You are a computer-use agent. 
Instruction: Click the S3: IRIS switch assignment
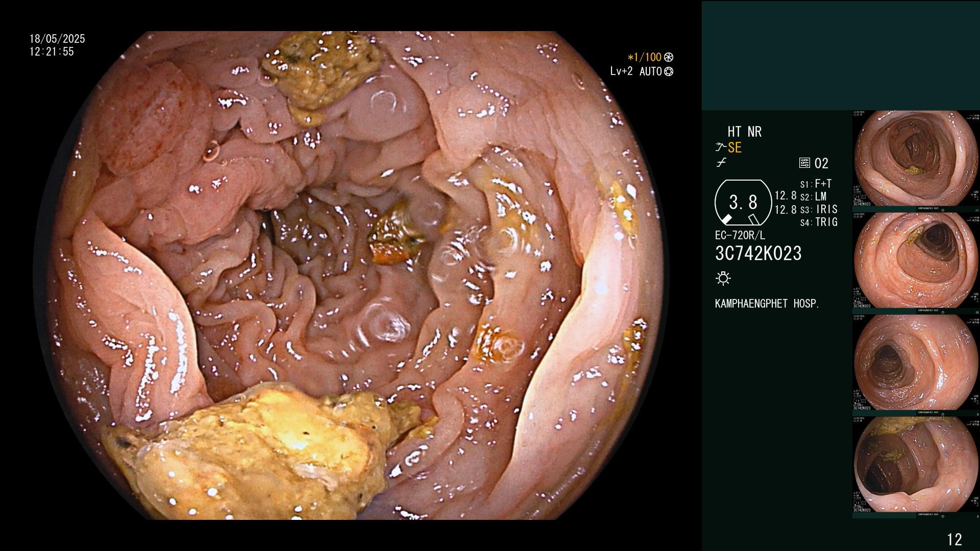[819, 209]
